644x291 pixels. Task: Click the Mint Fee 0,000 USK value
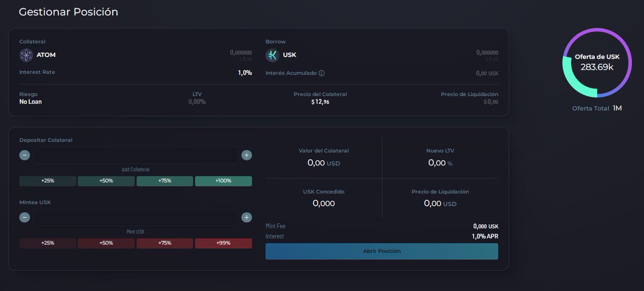(486, 227)
